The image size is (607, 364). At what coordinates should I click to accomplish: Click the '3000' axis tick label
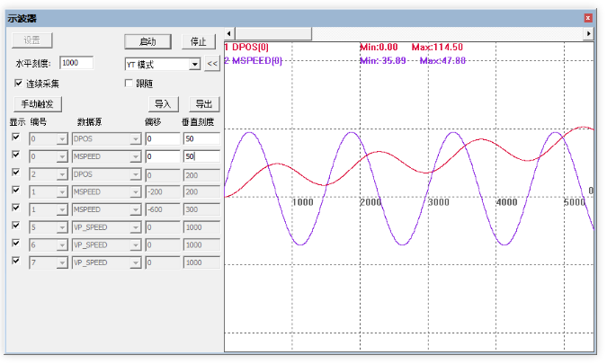tap(439, 202)
